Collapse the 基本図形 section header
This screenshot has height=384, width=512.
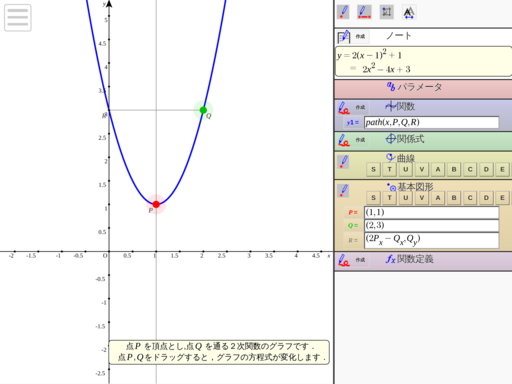(x=410, y=187)
